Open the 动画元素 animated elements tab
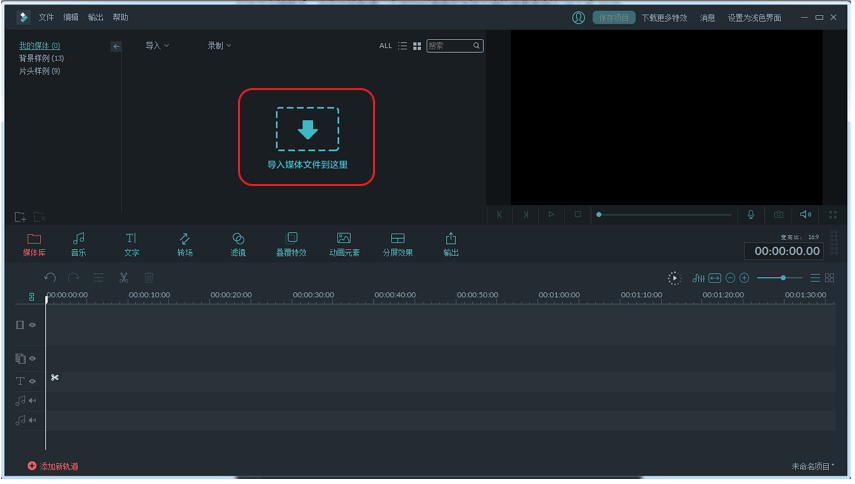The height and width of the screenshot is (484, 855). (344, 245)
